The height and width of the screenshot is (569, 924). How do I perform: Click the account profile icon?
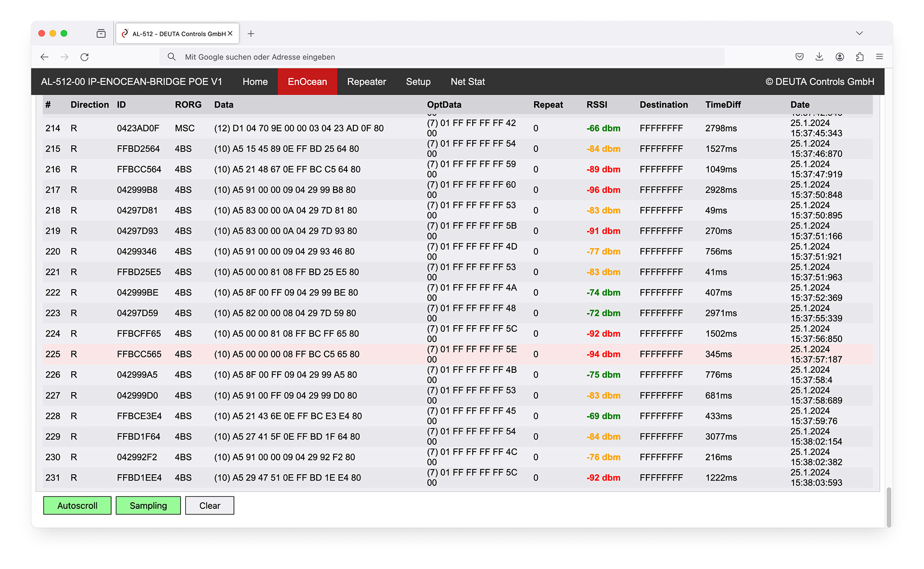pos(840,57)
